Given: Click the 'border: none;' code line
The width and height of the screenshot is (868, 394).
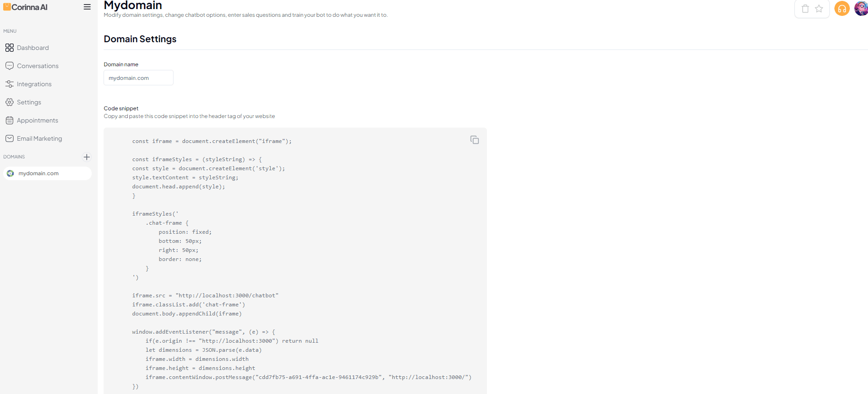Looking at the screenshot, I should [x=180, y=259].
